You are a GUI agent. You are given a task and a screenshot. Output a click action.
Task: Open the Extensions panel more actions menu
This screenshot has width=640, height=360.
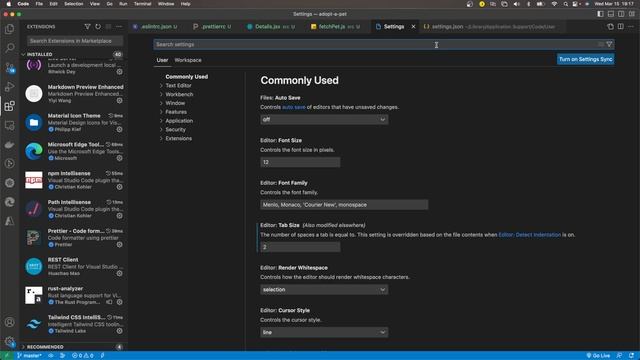pos(119,27)
